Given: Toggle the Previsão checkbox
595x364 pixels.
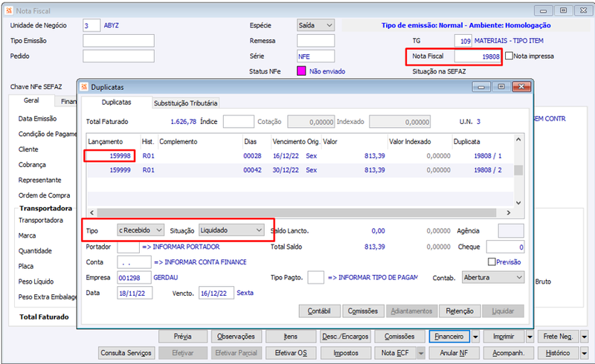Looking at the screenshot, I should pyautogui.click(x=492, y=261).
